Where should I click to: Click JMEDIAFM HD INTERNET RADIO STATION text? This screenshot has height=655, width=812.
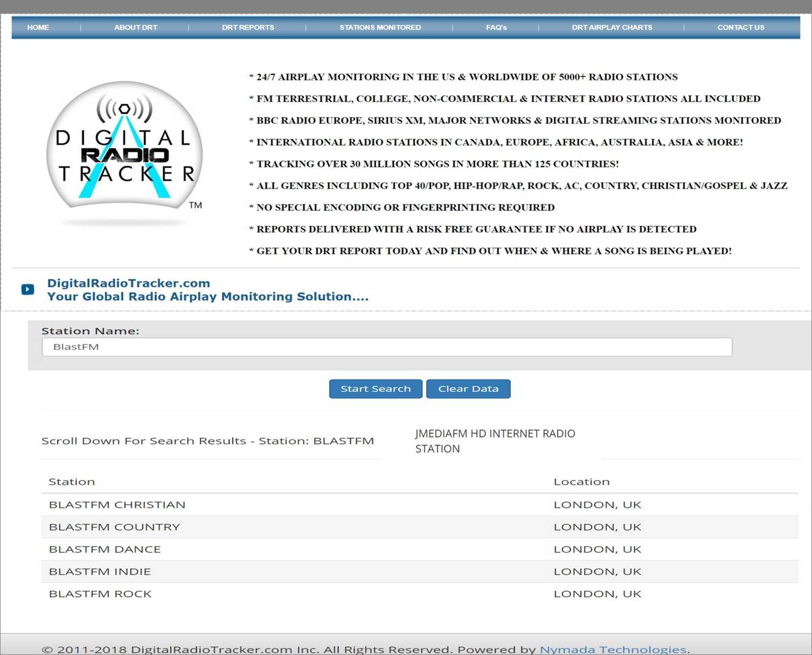click(495, 441)
